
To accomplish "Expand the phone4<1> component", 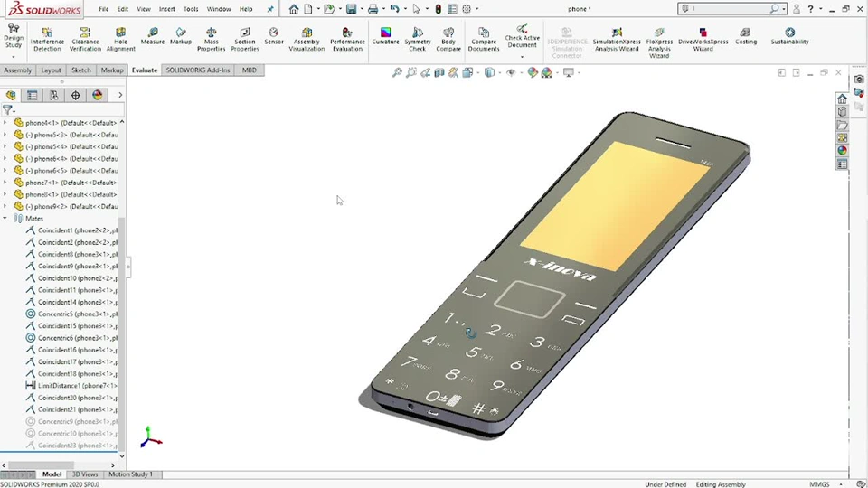I will 5,123.
